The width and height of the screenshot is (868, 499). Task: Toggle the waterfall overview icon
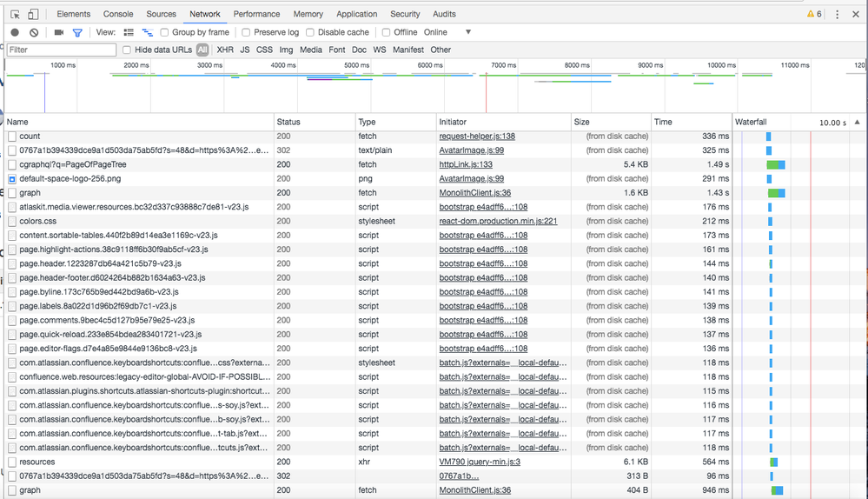click(x=147, y=32)
